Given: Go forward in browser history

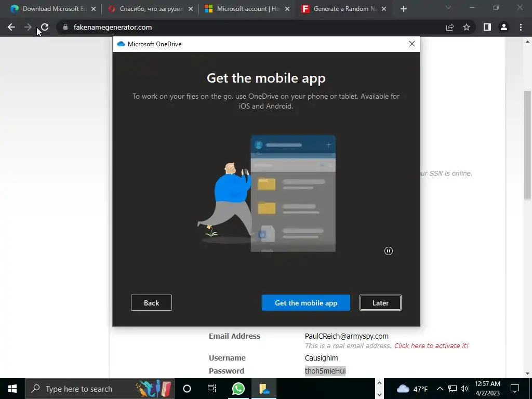Looking at the screenshot, I should pyautogui.click(x=28, y=27).
